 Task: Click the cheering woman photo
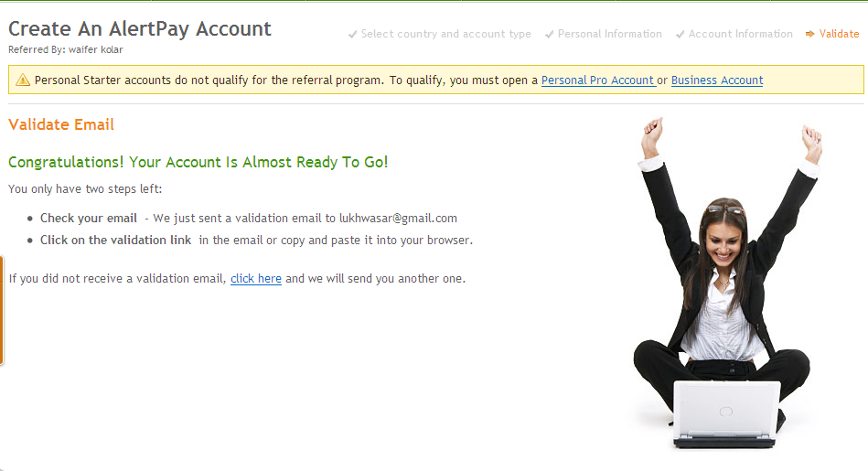(728, 283)
